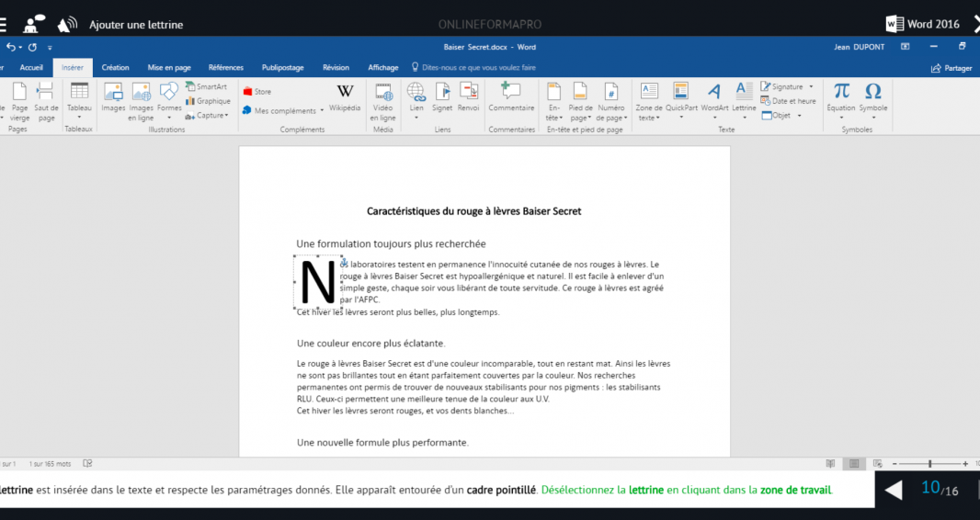Click the zoom out minus button

(895, 464)
